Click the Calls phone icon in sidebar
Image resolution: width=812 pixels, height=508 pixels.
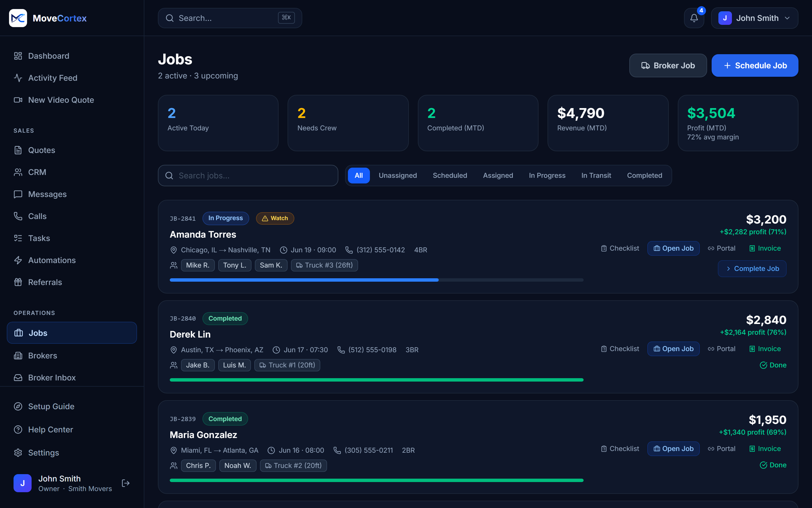18,216
